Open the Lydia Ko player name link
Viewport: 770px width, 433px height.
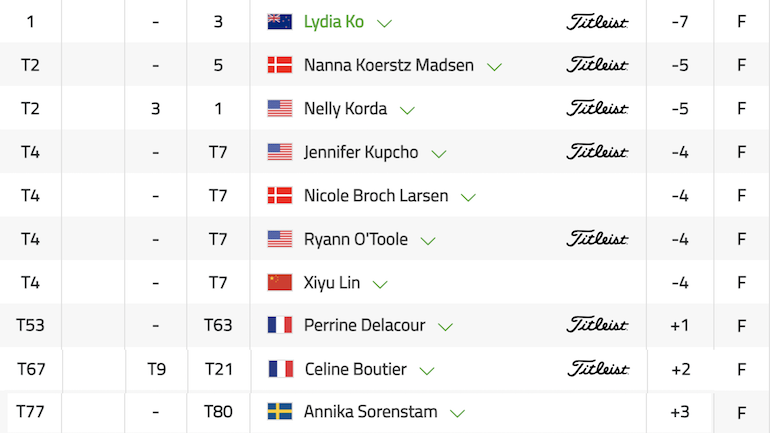point(333,22)
